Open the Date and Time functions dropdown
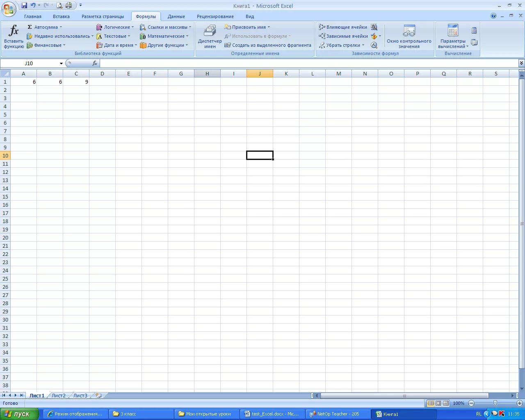525x420 pixels. (x=116, y=45)
